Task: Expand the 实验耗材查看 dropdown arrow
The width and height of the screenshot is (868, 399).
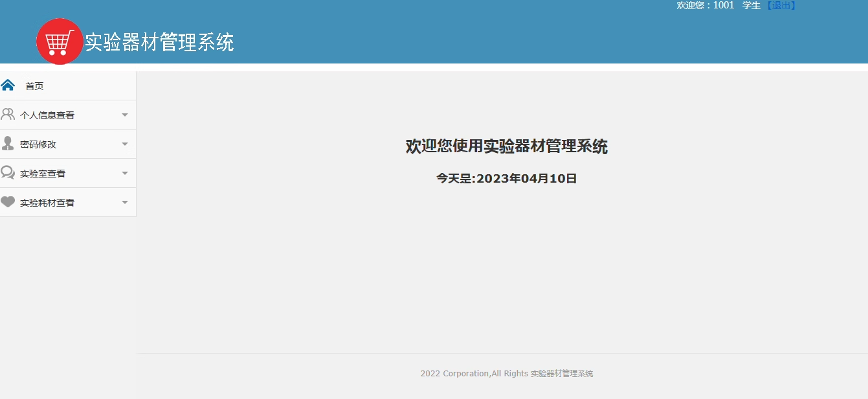Action: point(125,203)
